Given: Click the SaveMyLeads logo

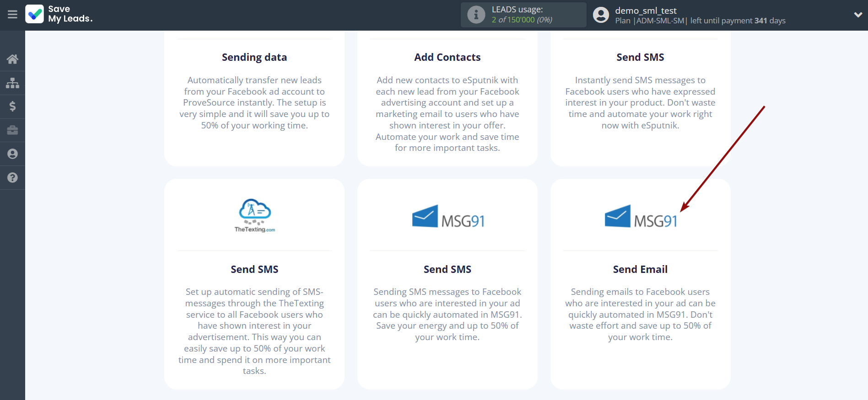Looking at the screenshot, I should point(59,14).
